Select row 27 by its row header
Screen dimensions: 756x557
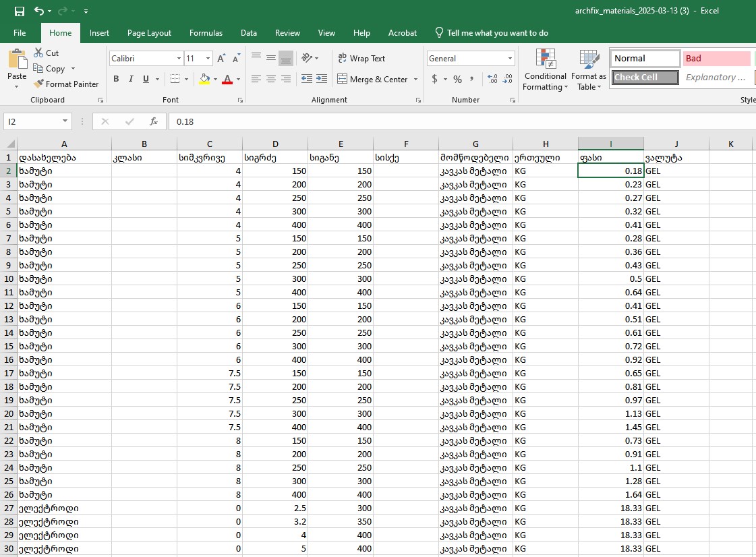pos(9,508)
